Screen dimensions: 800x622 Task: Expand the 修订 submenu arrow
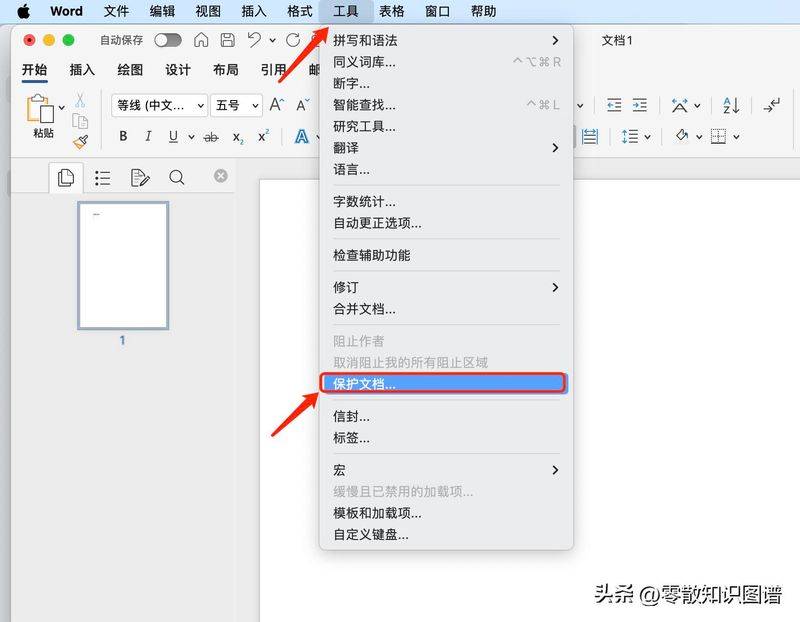pos(557,287)
